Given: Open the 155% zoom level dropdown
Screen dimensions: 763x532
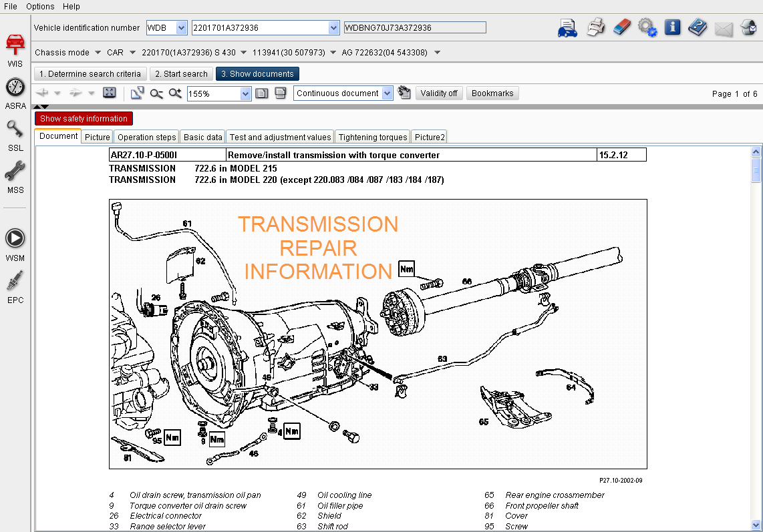Looking at the screenshot, I should pos(245,93).
